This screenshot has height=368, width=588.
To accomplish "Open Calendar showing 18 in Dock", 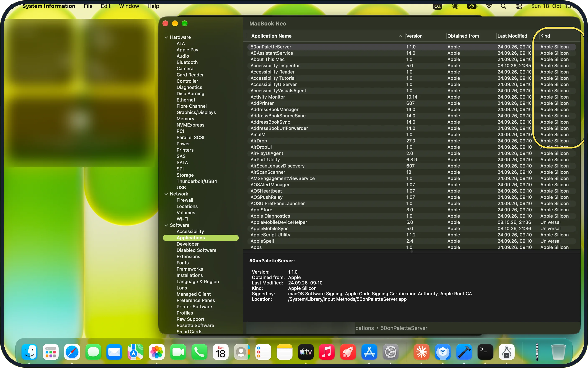I will click(x=220, y=352).
